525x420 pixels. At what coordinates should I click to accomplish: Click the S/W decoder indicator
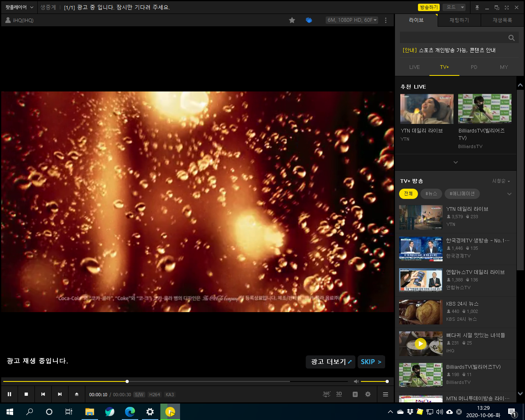point(139,395)
